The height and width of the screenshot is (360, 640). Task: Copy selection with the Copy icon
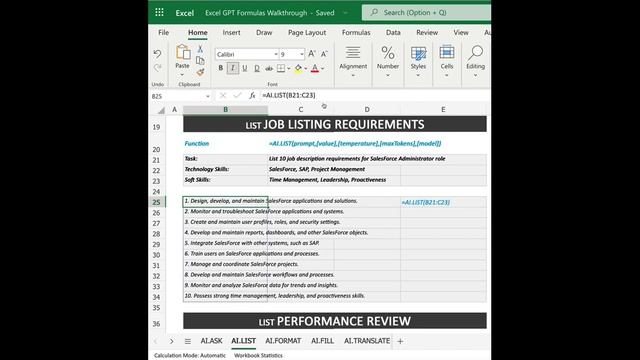[200, 60]
